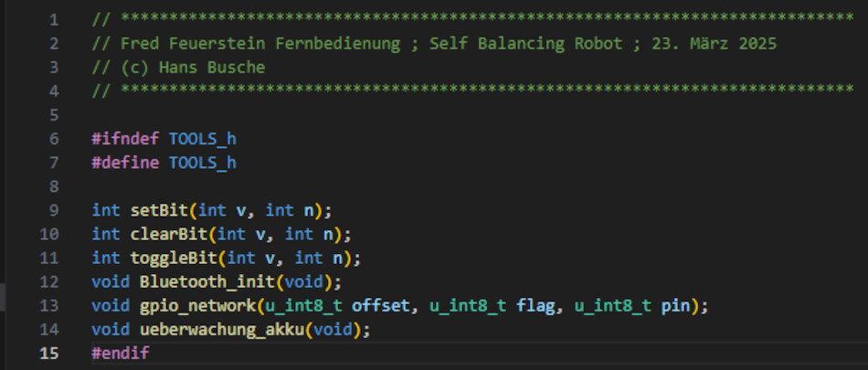Click TOOLS_h on the #define line
Screen dimensions: 868x370
pos(203,163)
